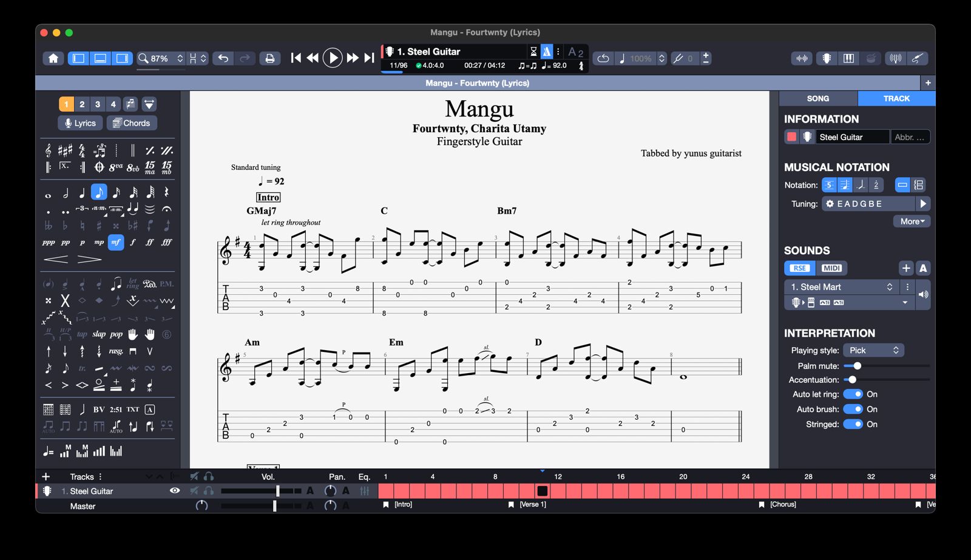Insert the coda symbol
This screenshot has height=560, width=971.
click(99, 167)
